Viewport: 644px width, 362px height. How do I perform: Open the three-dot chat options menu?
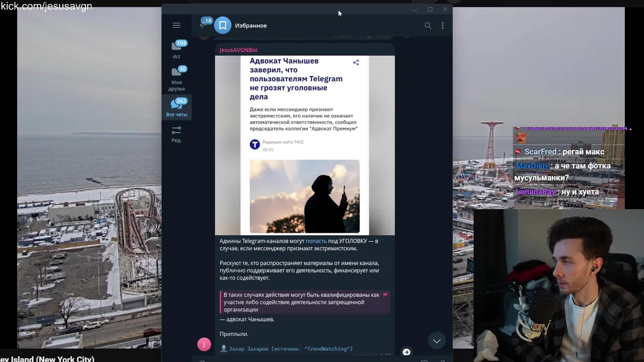pyautogui.click(x=443, y=25)
